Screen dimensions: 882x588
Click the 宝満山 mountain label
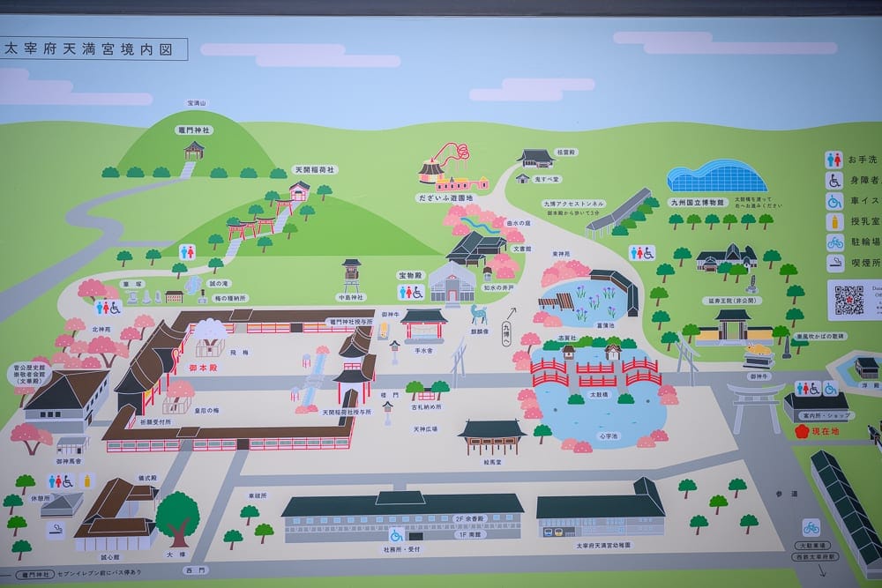point(197,103)
